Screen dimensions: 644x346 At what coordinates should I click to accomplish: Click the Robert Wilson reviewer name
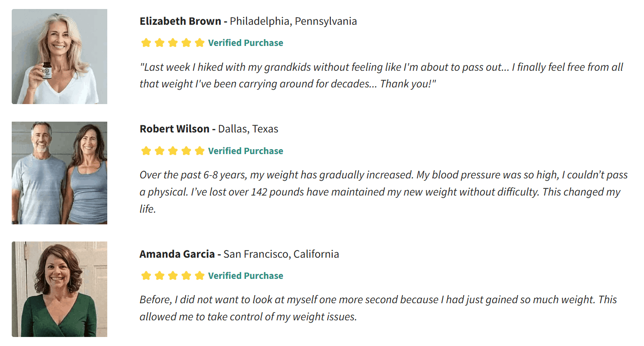[174, 129]
